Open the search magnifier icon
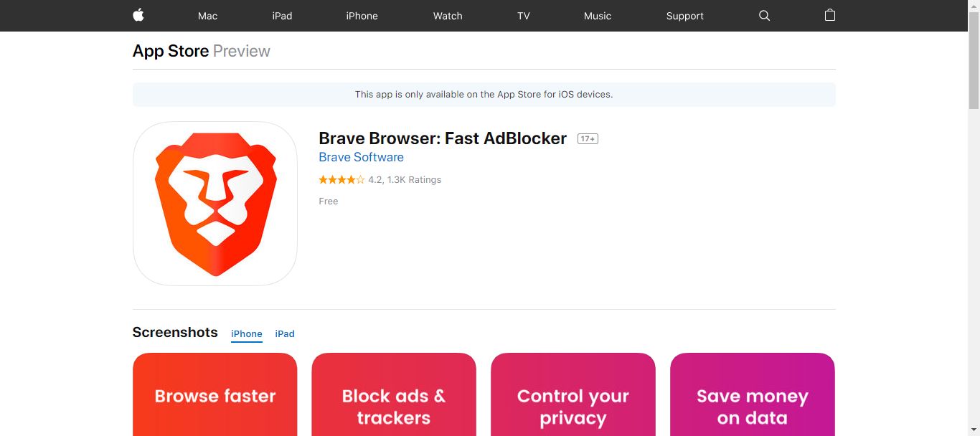 (x=764, y=16)
